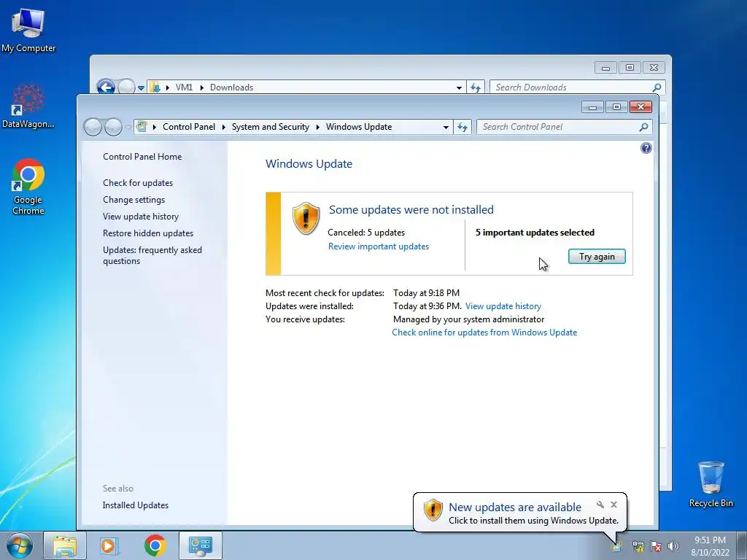Open the Start menu orb

(x=20, y=545)
